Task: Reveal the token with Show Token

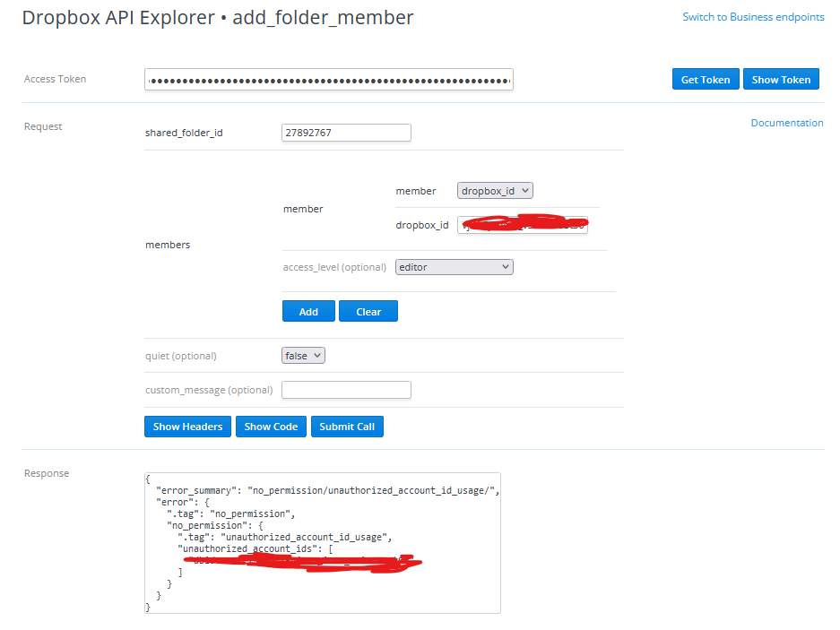Action: click(780, 80)
